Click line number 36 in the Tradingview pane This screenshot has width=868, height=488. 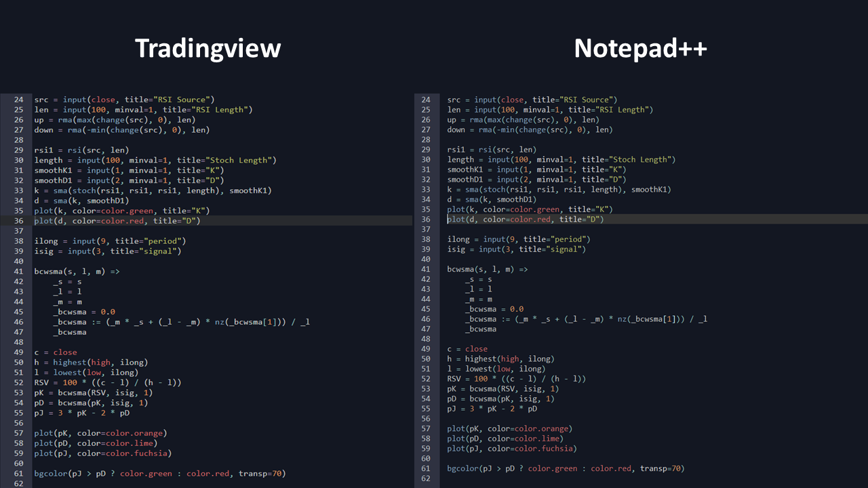tap(18, 221)
